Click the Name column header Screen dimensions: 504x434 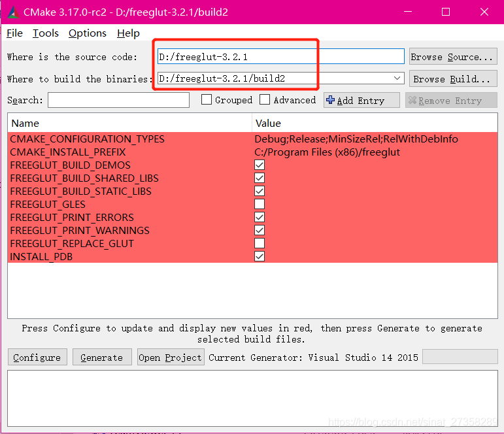click(x=129, y=123)
